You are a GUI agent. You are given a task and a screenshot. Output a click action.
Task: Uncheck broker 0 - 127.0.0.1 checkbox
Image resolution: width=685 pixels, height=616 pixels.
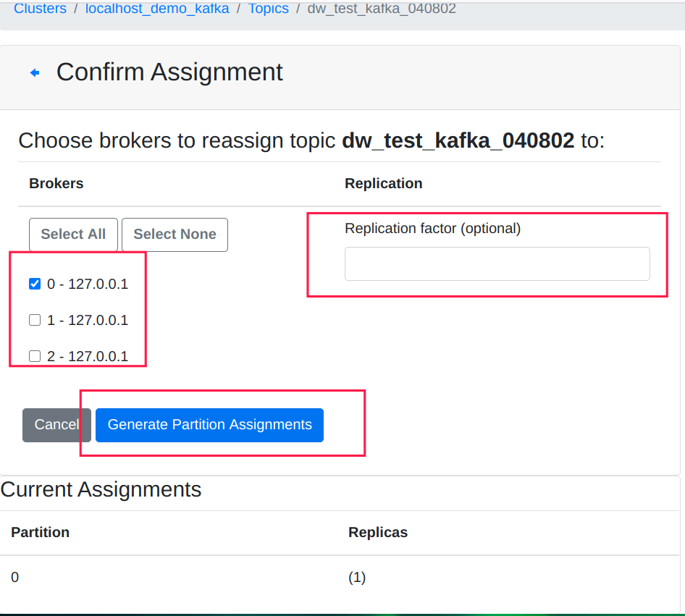click(35, 284)
